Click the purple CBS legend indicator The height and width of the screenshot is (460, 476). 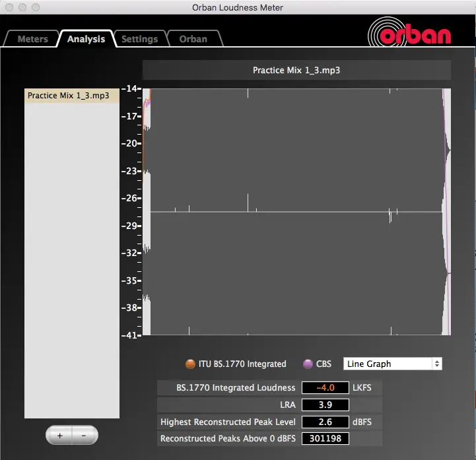[x=307, y=364]
